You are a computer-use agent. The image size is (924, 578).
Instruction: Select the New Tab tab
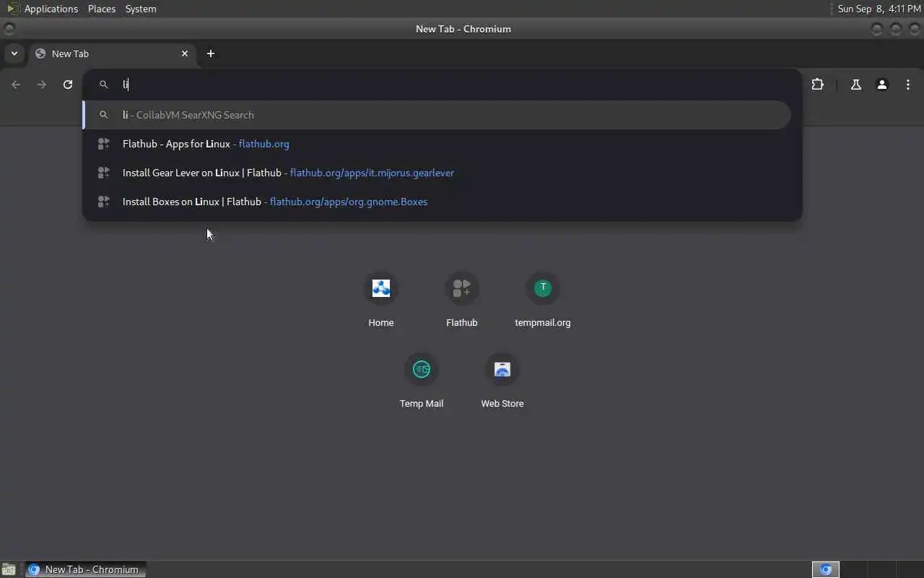pos(112,53)
